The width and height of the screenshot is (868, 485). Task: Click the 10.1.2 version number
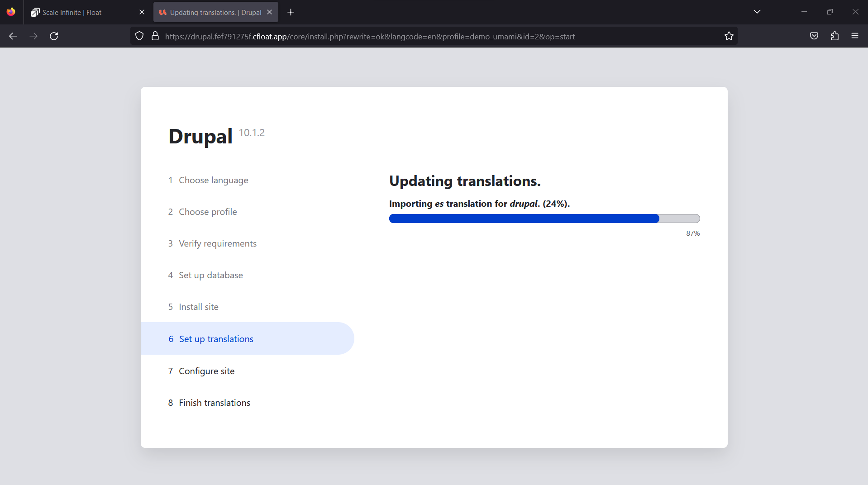pos(252,133)
